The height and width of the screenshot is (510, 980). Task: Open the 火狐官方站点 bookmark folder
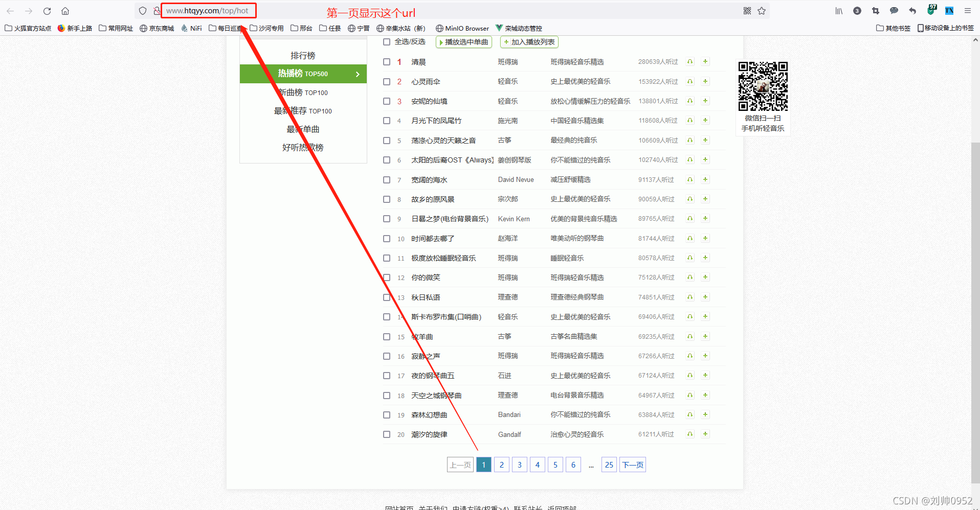click(x=28, y=28)
